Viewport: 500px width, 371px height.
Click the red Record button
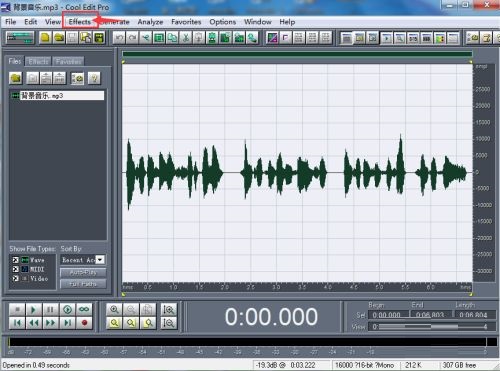click(84, 323)
